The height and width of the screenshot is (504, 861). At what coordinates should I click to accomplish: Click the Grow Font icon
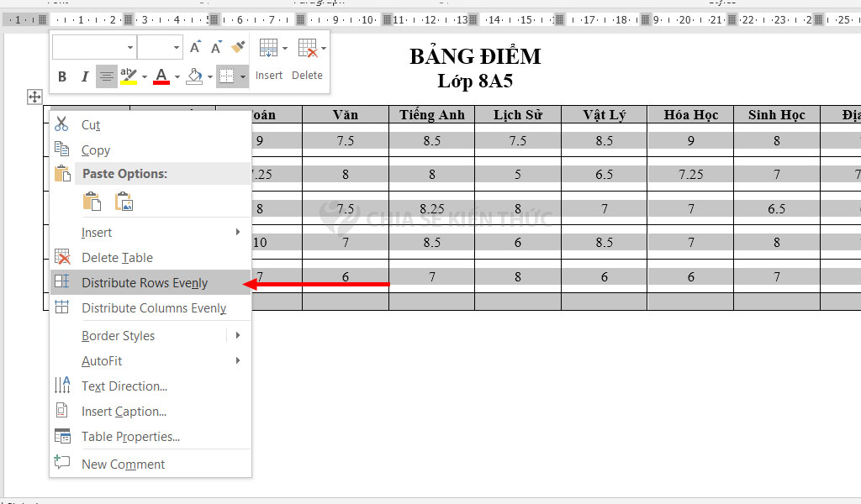coord(194,48)
